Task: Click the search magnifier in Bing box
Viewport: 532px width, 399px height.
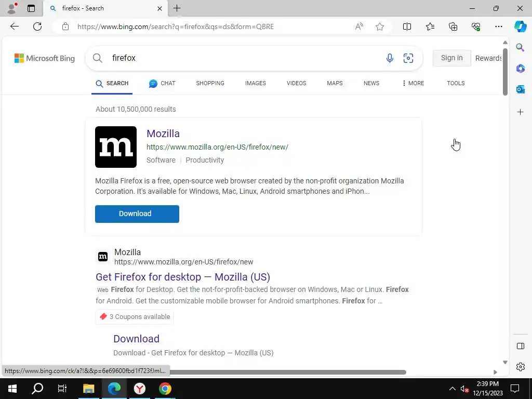Action: tap(97, 58)
